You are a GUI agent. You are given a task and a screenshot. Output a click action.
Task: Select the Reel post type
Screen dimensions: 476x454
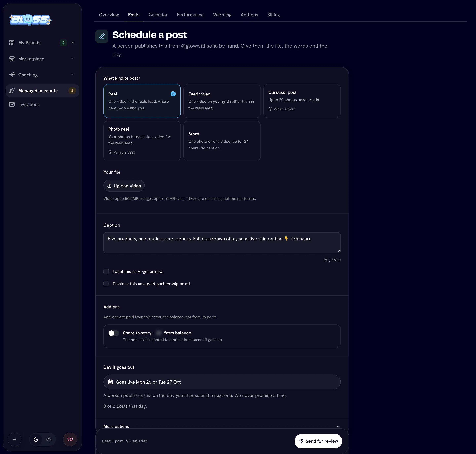pyautogui.click(x=142, y=101)
